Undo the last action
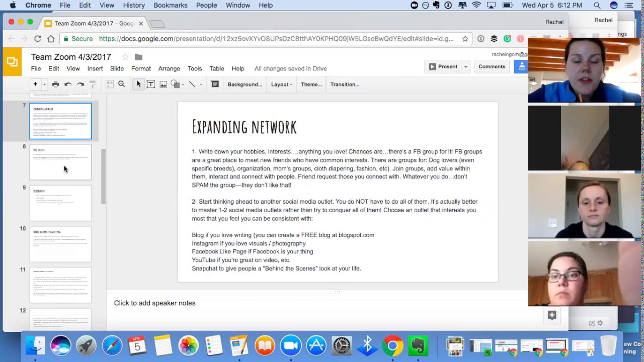This screenshot has width=644, height=362. (x=68, y=84)
